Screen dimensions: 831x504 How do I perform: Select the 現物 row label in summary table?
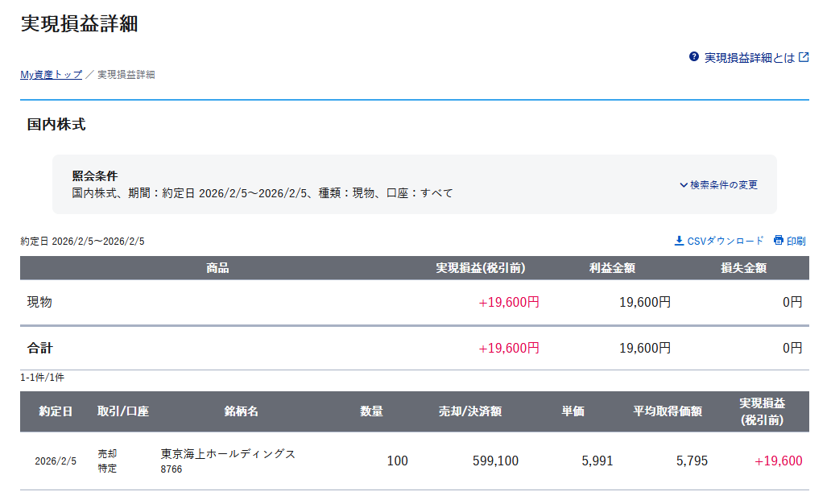[x=39, y=303]
